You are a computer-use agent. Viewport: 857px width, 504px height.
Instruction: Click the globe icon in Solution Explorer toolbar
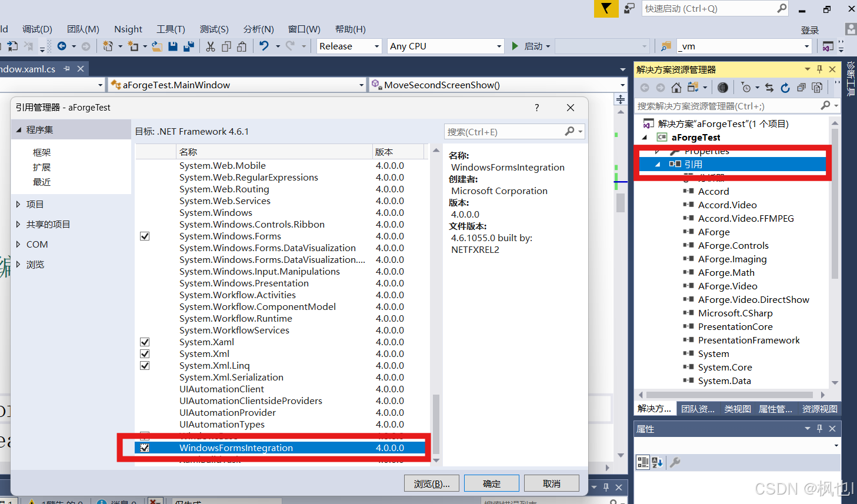[723, 88]
